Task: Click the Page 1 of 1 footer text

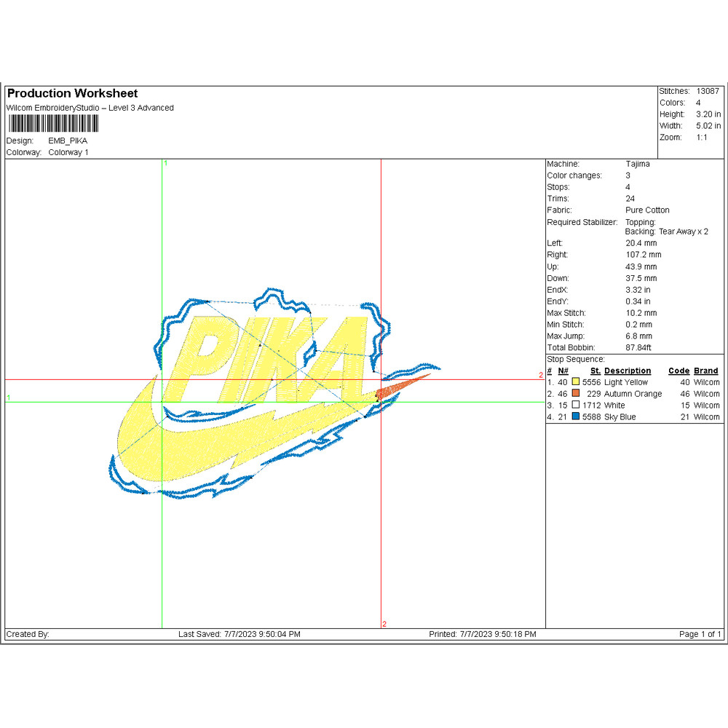Action: pyautogui.click(x=700, y=634)
